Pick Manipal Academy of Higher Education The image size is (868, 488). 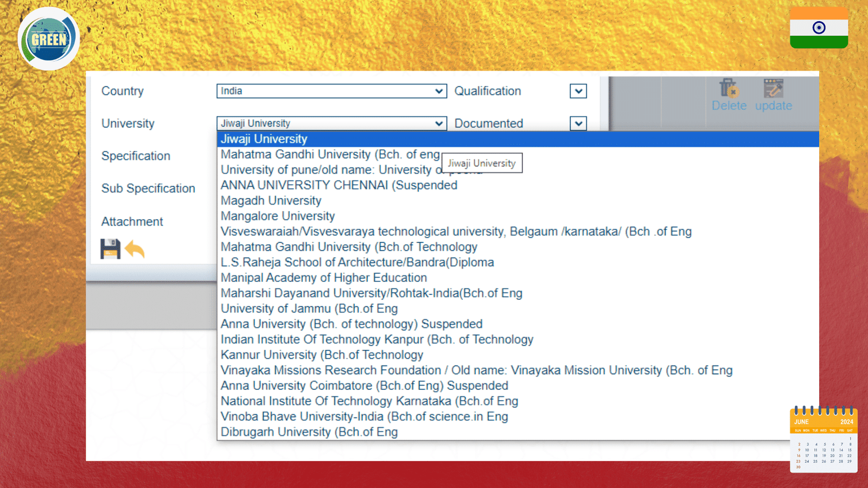[x=324, y=278]
